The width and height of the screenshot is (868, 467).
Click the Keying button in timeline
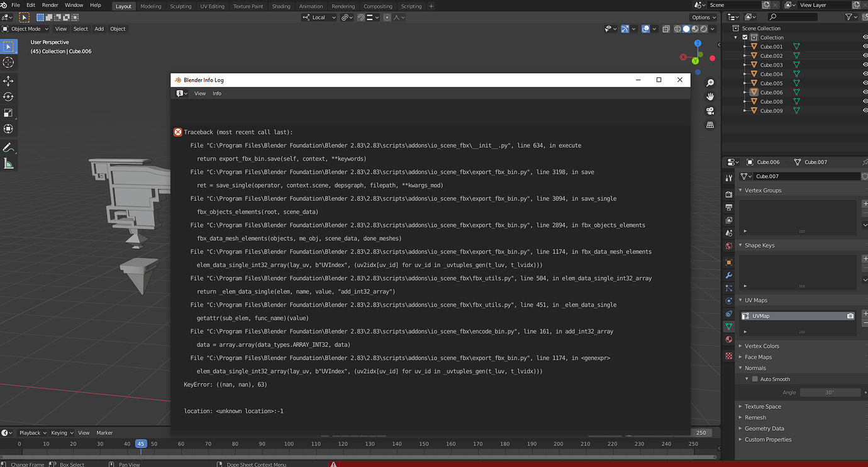click(x=61, y=433)
